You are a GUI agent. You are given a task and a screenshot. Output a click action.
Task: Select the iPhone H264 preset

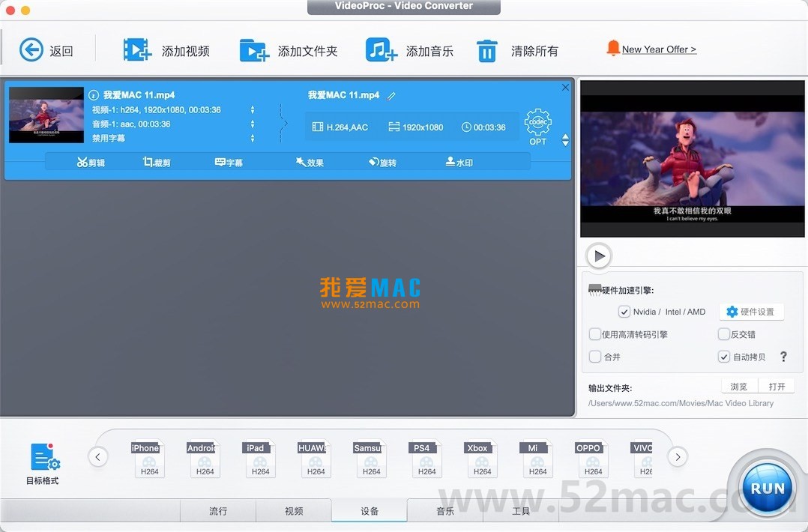coord(148,459)
